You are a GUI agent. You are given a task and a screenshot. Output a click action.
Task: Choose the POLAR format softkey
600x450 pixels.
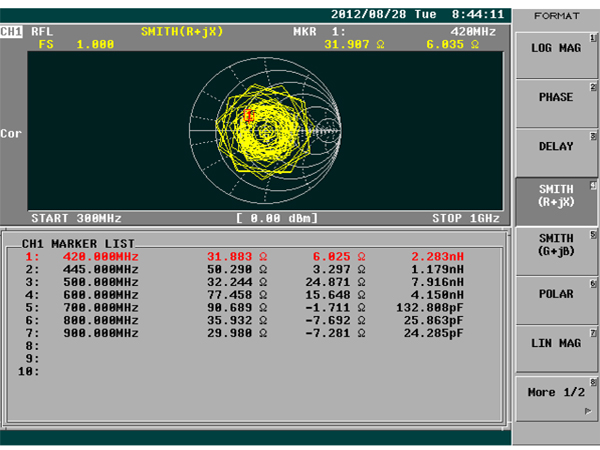(556, 301)
